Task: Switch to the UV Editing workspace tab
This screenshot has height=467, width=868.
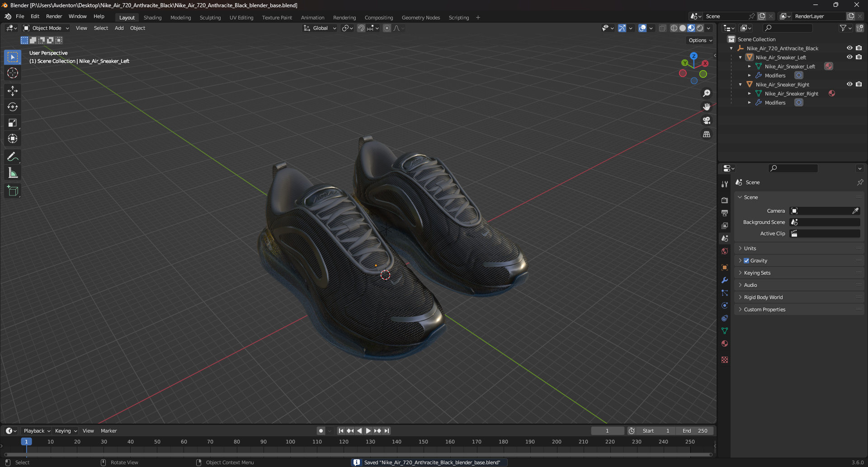Action: 241,18
